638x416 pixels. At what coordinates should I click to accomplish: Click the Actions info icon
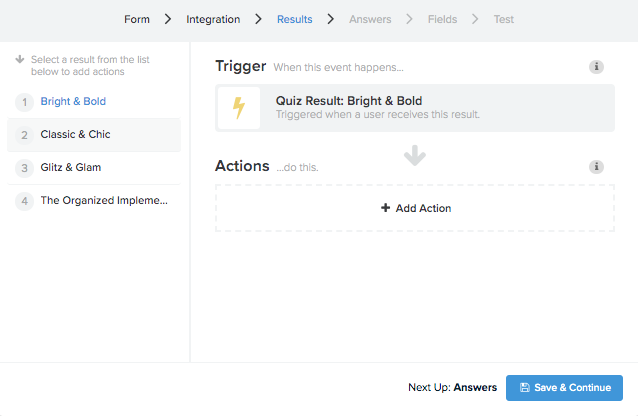tap(596, 167)
